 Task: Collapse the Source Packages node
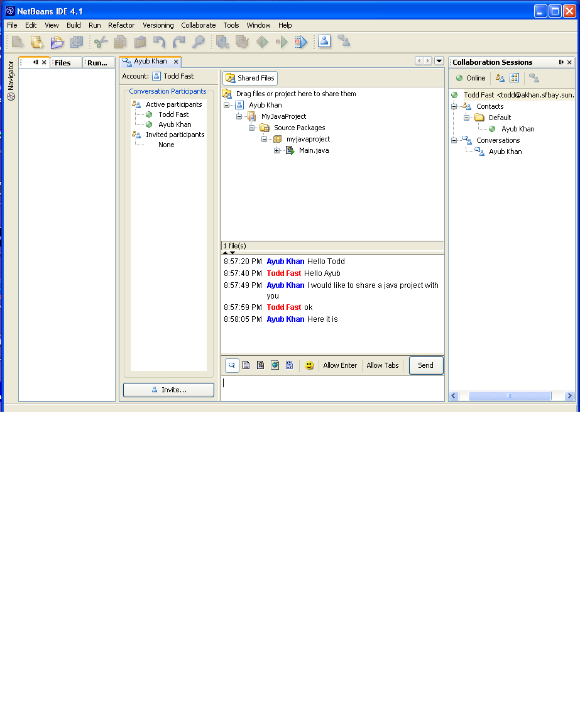pyautogui.click(x=251, y=128)
